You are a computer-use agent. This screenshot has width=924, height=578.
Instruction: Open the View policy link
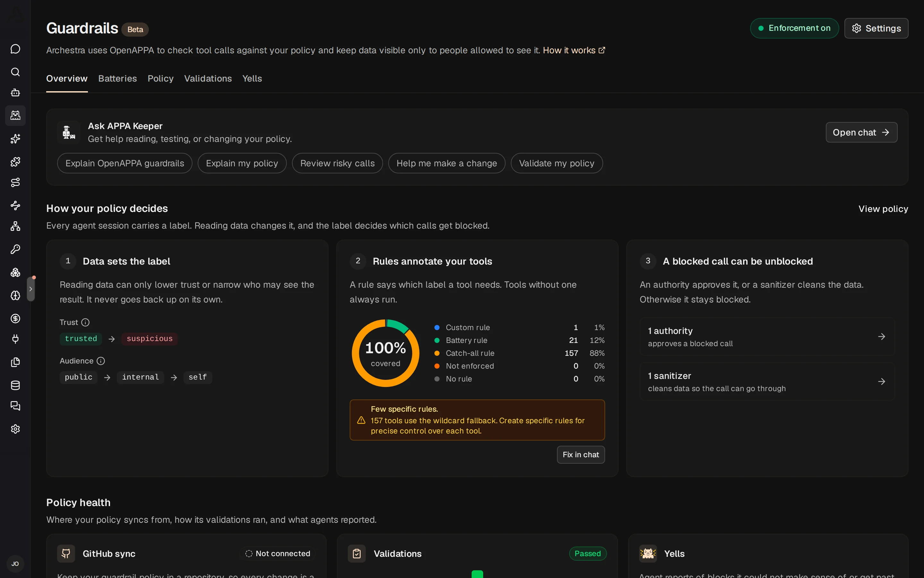coord(883,209)
